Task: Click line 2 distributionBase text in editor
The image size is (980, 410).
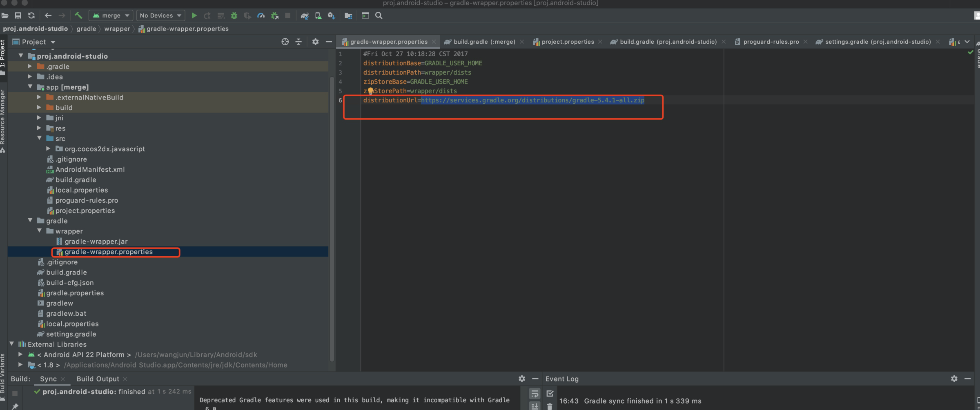Action: coord(423,63)
